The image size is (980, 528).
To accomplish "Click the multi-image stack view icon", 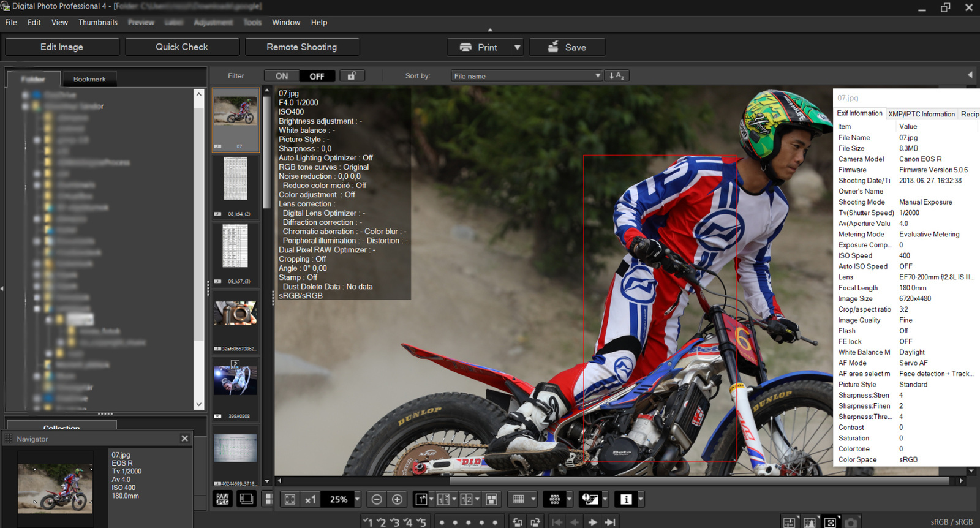I will coord(246,499).
